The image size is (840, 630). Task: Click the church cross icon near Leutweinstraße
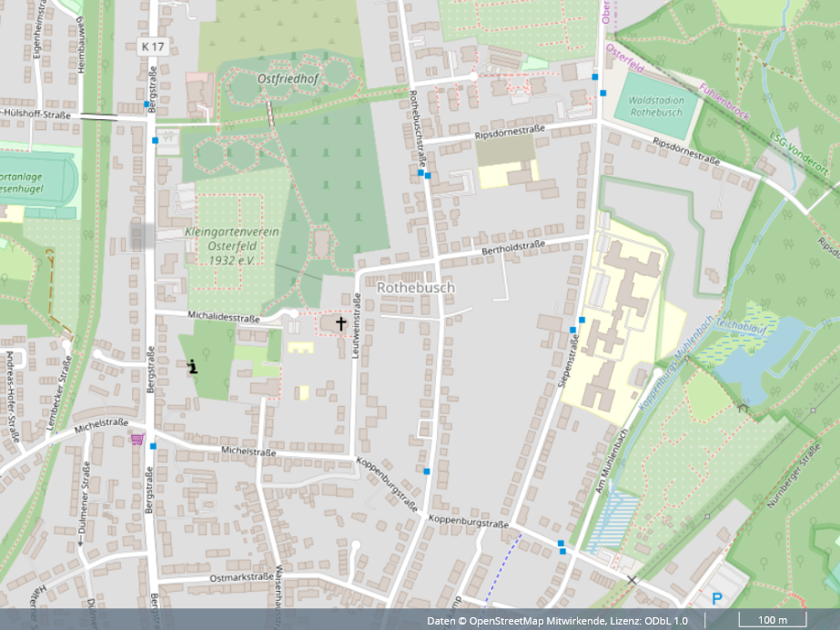(x=340, y=323)
